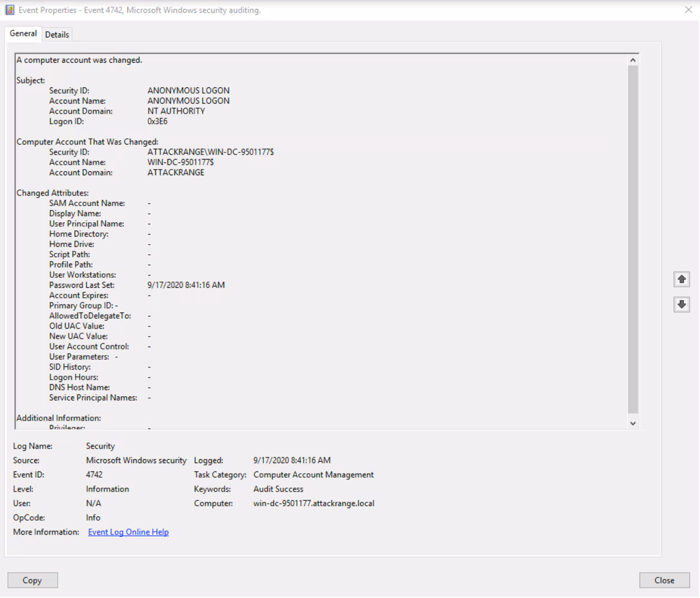The height and width of the screenshot is (598, 700).
Task: Click the Computer Account Management task category
Action: coord(313,475)
